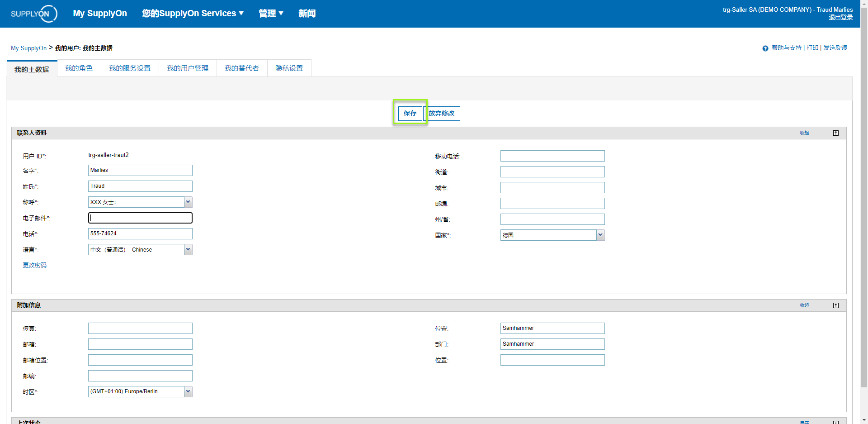
Task: Switch to the 我的服务设置 tab
Action: (x=130, y=68)
